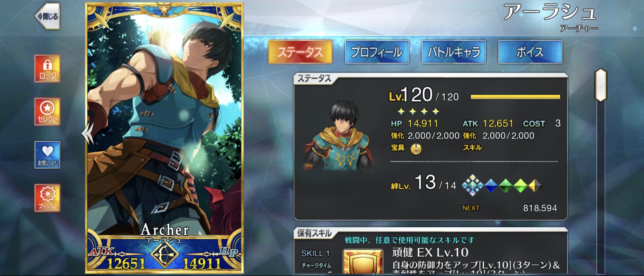Open the ステータス tab
The height and width of the screenshot is (276, 644).
[300, 52]
